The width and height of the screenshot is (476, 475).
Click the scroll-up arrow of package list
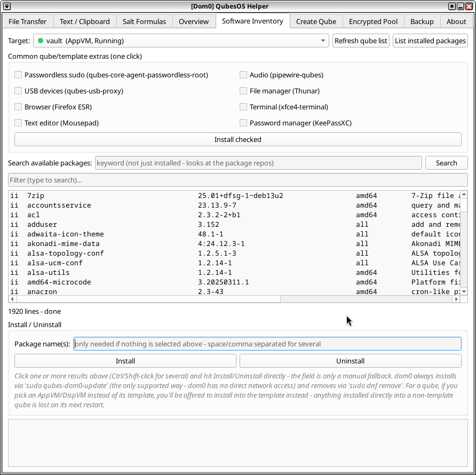pyautogui.click(x=464, y=194)
